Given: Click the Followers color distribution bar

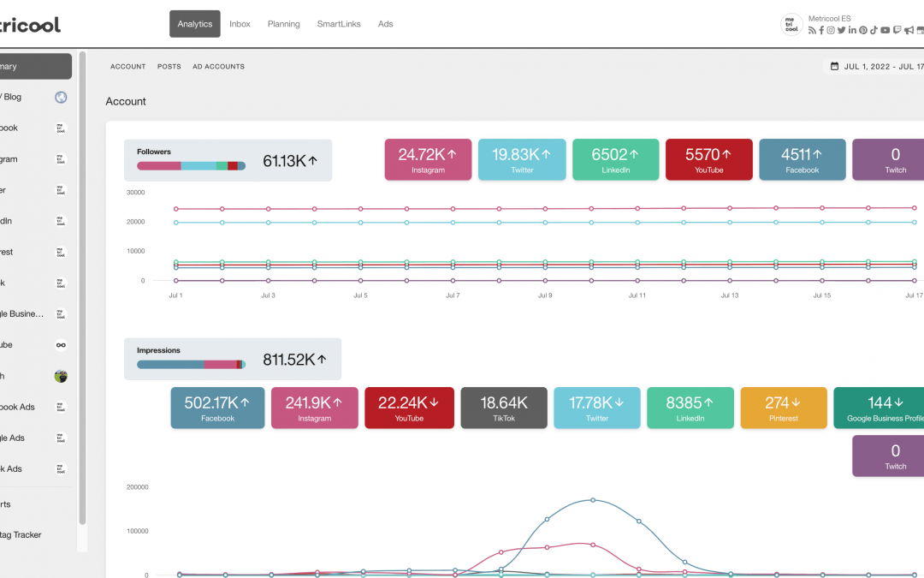Looking at the screenshot, I should pyautogui.click(x=191, y=166).
